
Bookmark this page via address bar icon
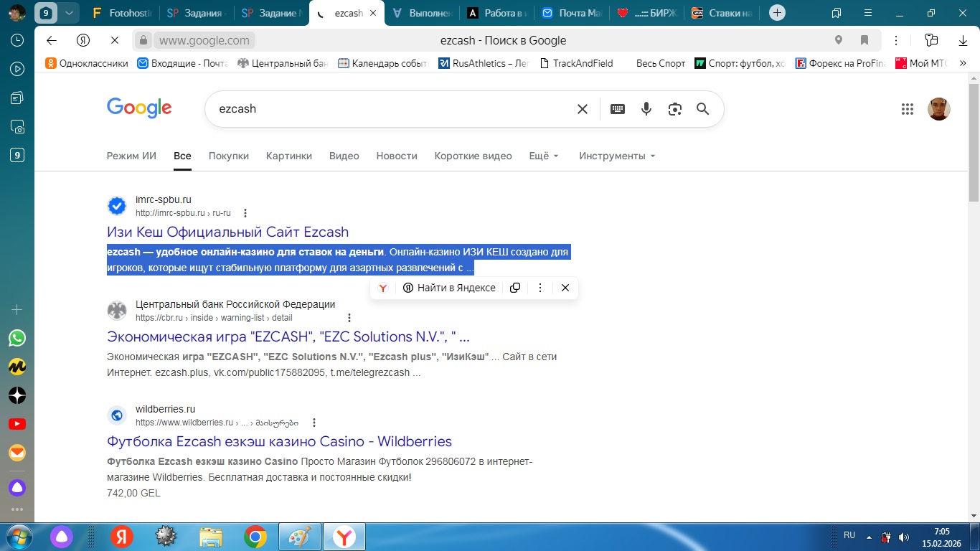point(864,40)
